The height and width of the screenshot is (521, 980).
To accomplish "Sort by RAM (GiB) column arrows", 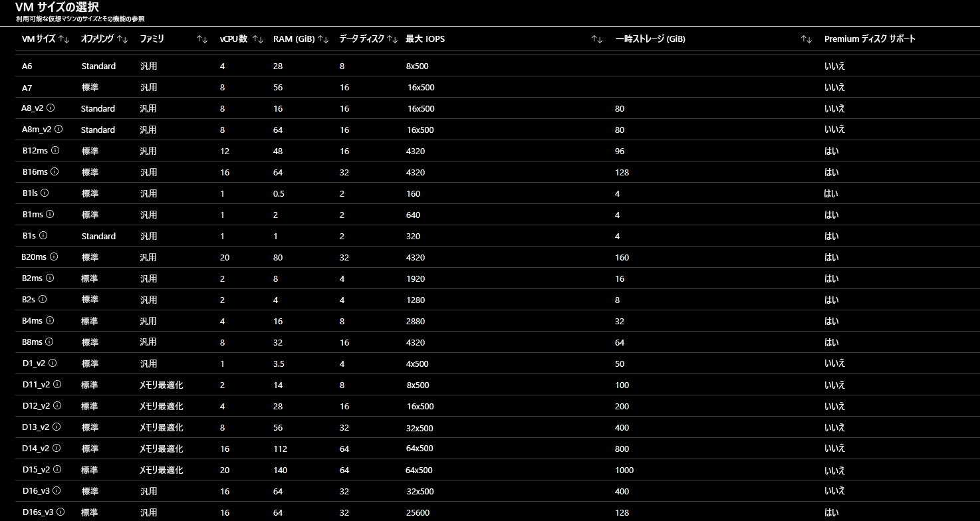I will 323,39.
